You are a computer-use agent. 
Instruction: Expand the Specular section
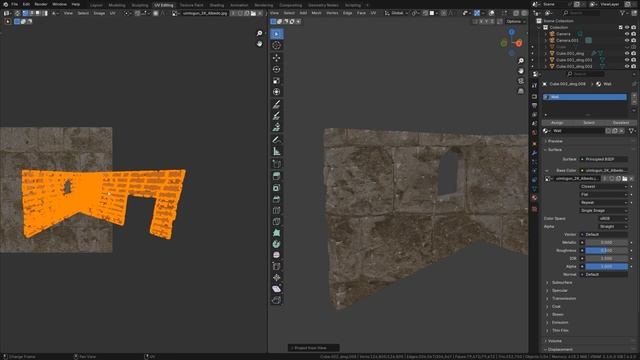pyautogui.click(x=560, y=291)
